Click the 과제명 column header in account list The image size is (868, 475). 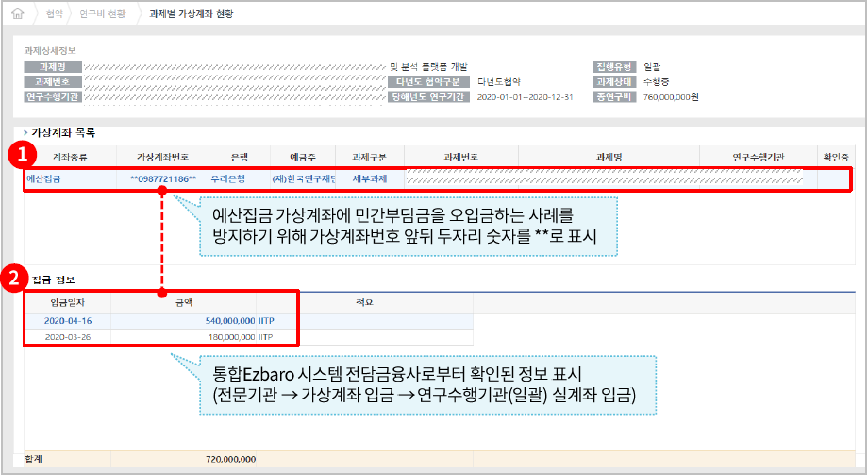(609, 157)
